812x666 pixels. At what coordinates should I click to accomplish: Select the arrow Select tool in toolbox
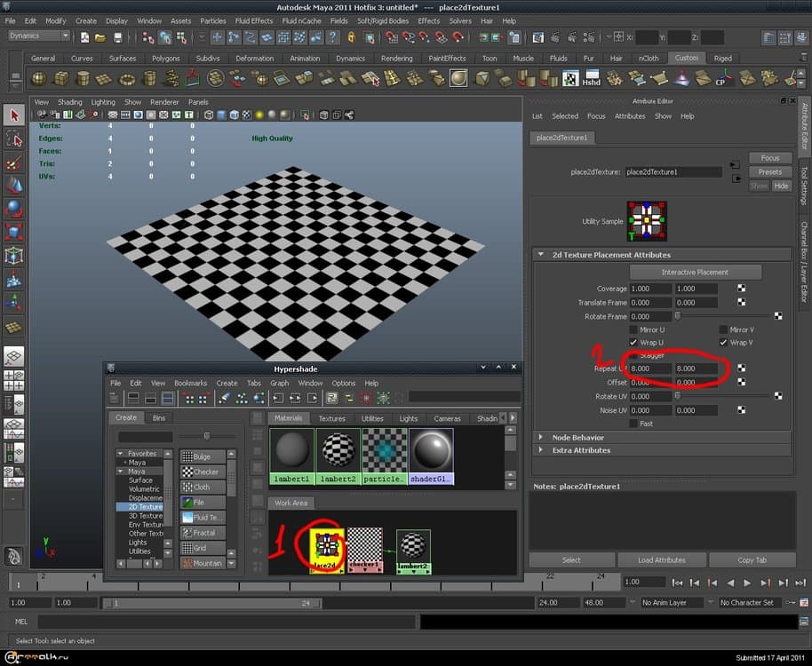pyautogui.click(x=14, y=115)
